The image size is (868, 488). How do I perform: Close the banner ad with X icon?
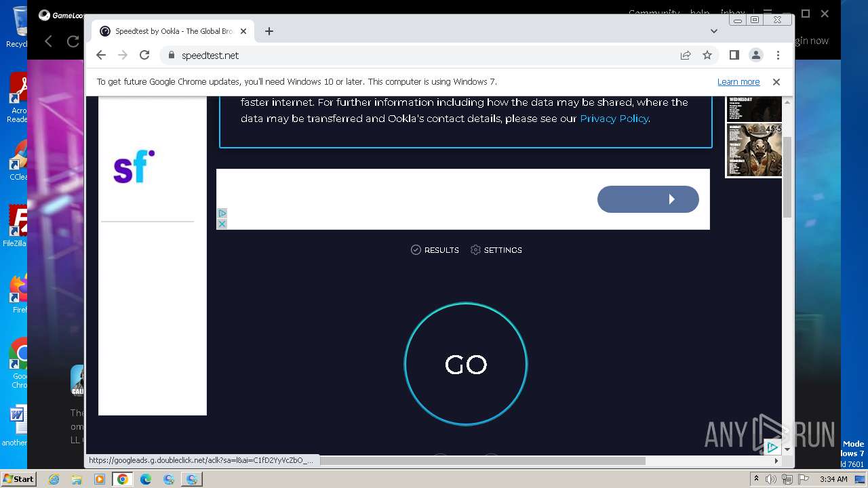222,224
